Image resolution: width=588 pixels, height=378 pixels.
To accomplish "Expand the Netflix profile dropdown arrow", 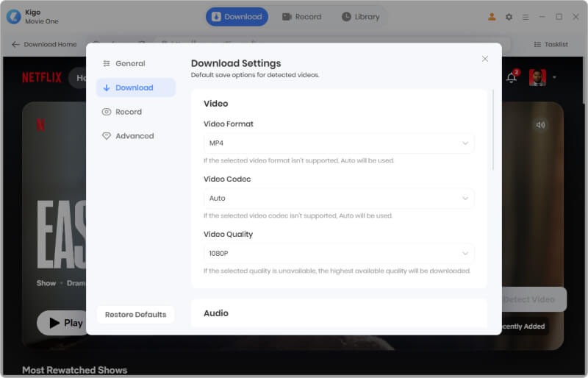I will click(554, 78).
